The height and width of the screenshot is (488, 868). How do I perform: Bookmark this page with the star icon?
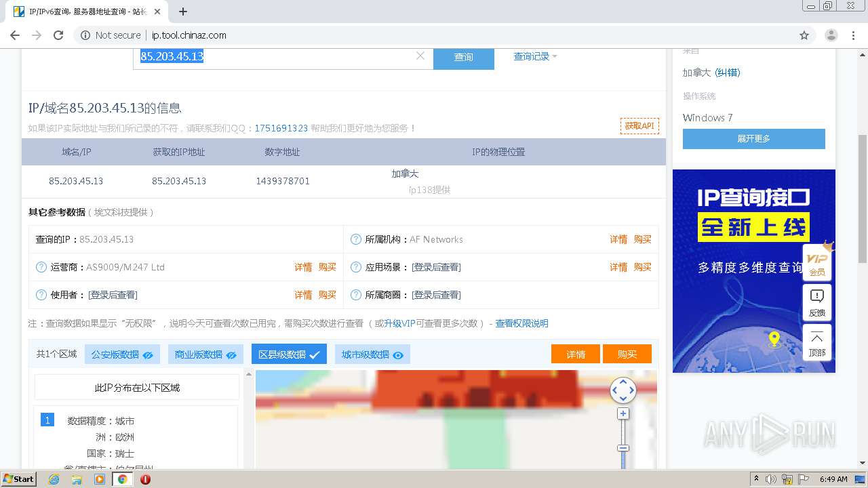tap(804, 35)
